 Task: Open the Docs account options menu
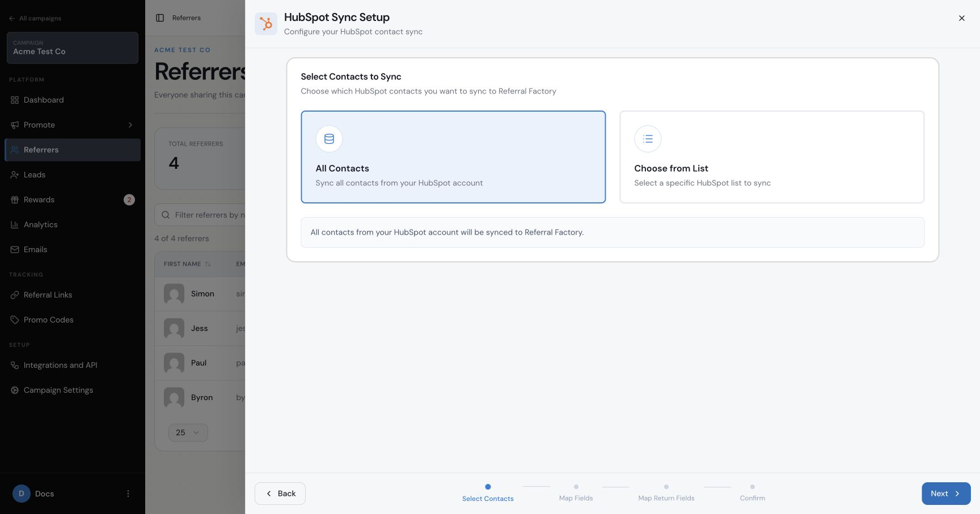(128, 494)
